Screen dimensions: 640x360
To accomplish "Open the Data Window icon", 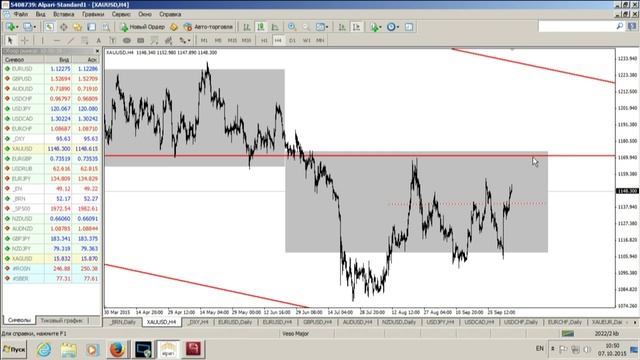I will pos(63,27).
